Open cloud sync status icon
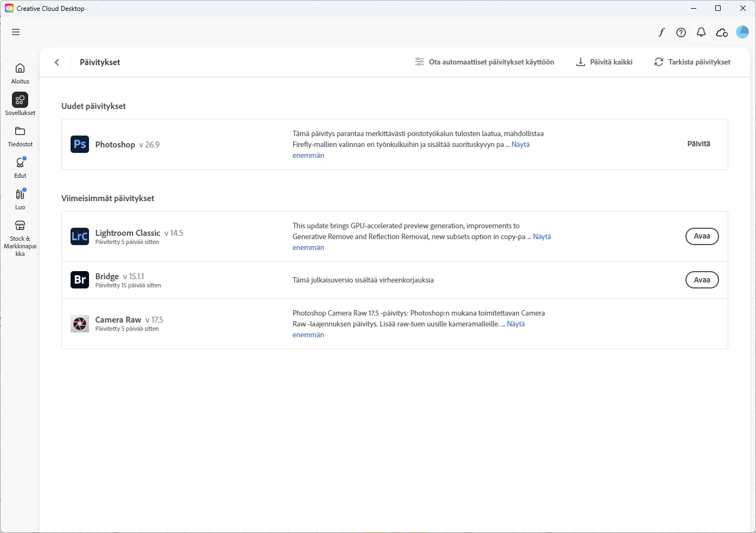 (722, 33)
